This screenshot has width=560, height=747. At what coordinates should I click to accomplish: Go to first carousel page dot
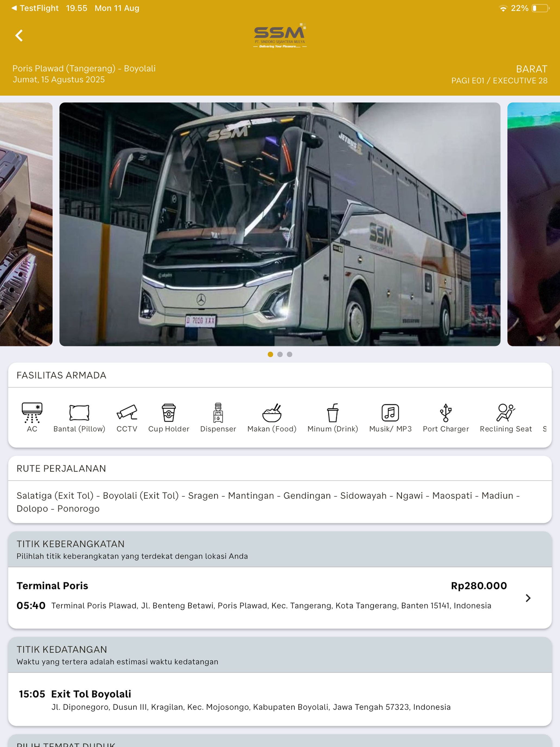271,354
